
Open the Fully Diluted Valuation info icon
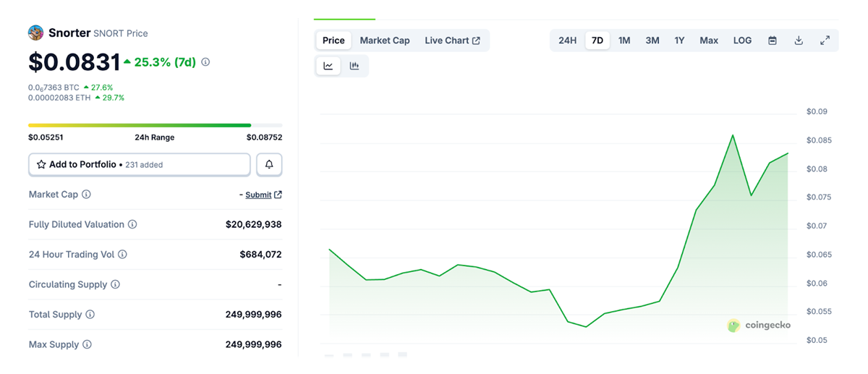tap(132, 224)
